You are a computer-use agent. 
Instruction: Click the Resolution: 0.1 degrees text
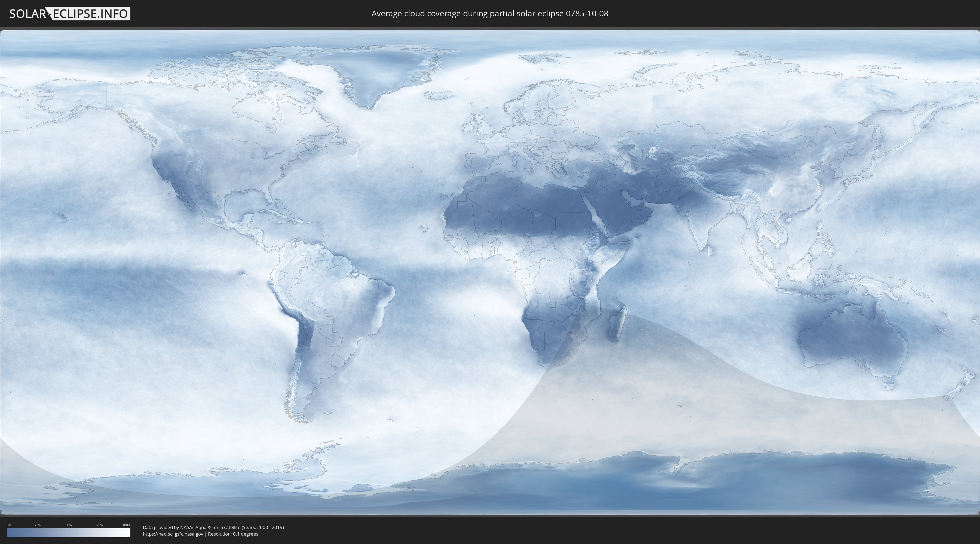coord(233,534)
